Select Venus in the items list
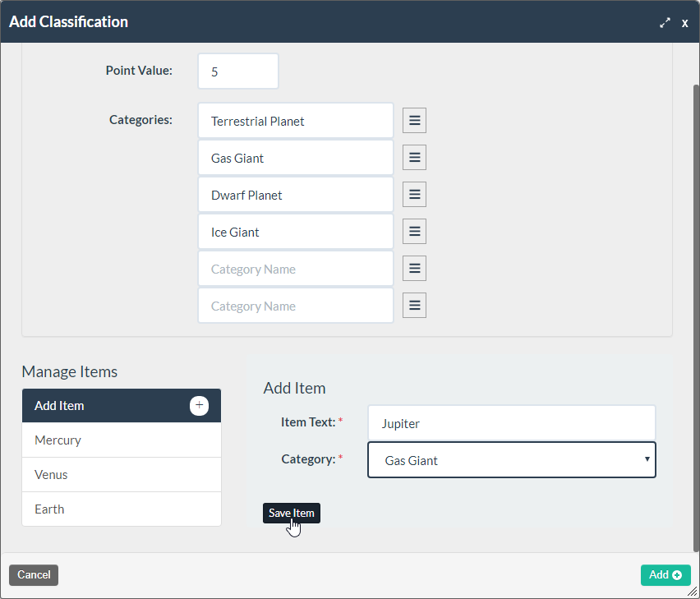This screenshot has height=599, width=700. [x=122, y=474]
